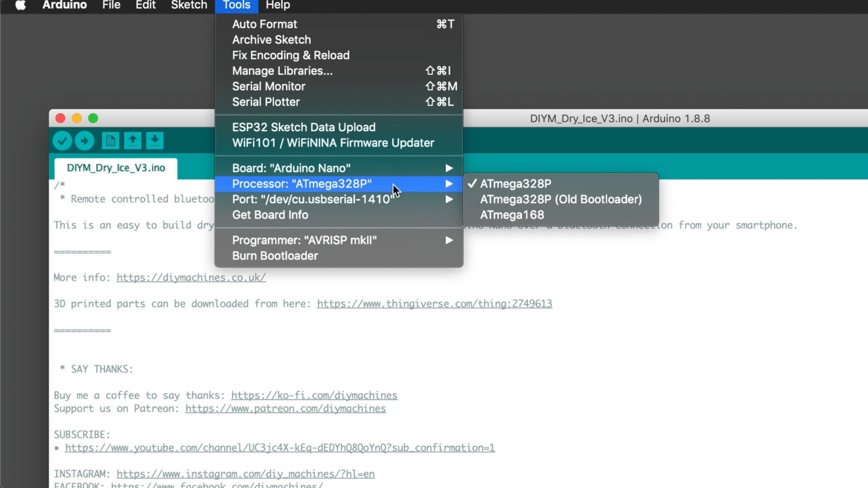This screenshot has height=488, width=868.
Task: Open the Apple menu
Action: click(x=20, y=5)
